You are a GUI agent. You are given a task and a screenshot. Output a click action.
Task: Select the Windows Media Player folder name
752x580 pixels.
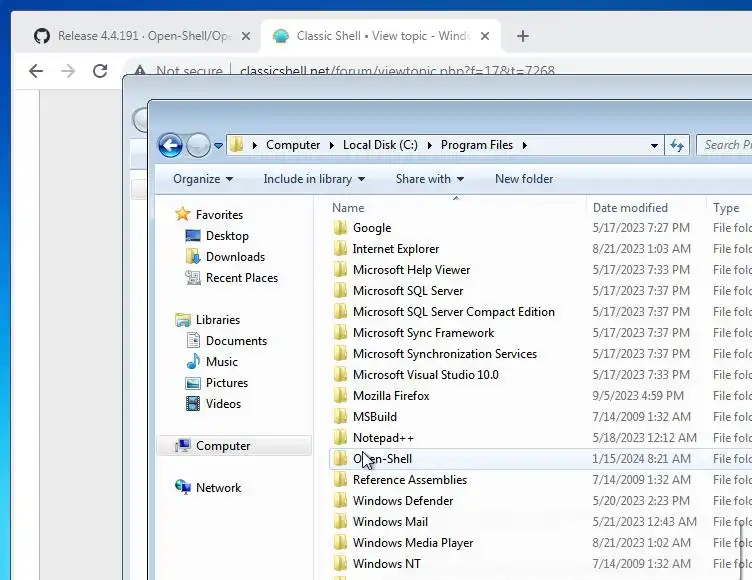point(413,543)
